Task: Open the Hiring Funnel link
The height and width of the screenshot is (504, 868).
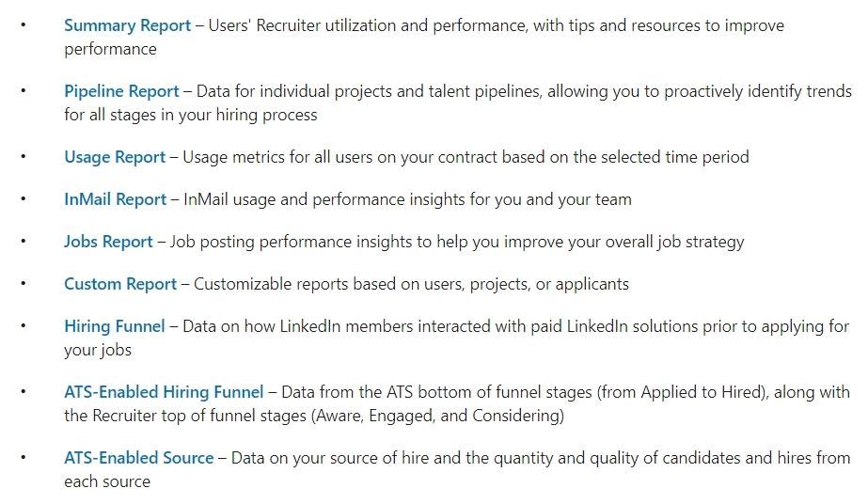Action: (114, 326)
